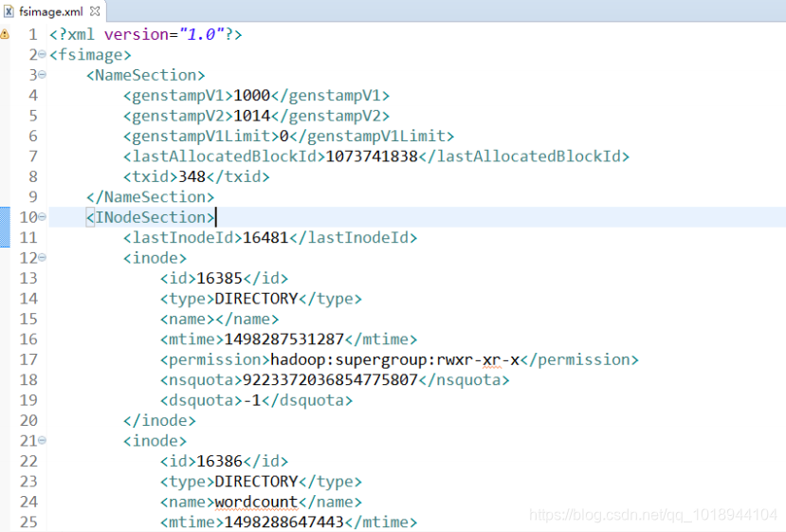Click the lastAllocatedBlockId value 1073741838
The width and height of the screenshot is (786, 532).
(372, 156)
